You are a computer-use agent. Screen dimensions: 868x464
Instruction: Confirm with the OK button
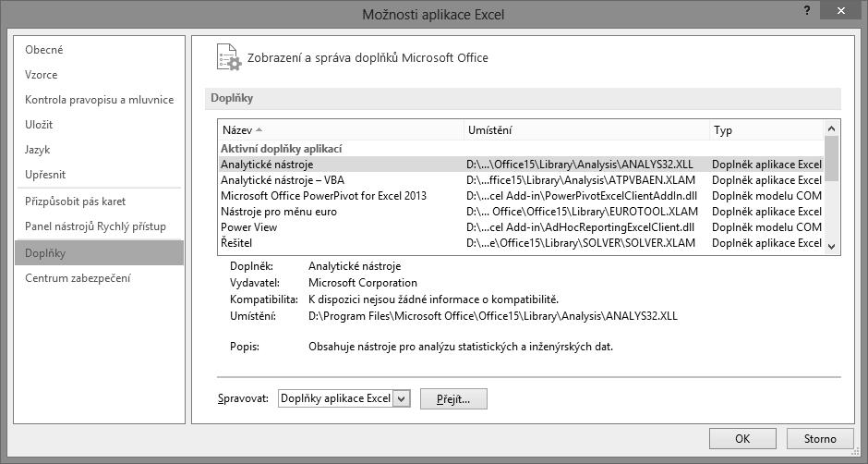(x=742, y=438)
